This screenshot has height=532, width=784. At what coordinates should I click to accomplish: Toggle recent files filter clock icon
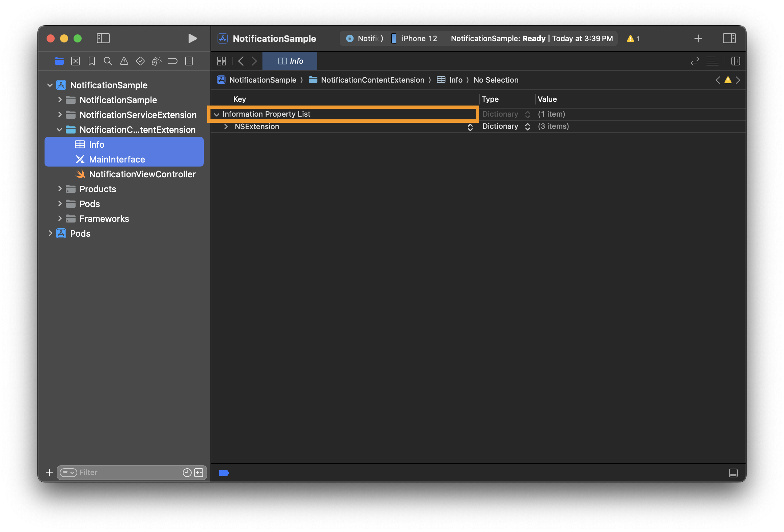(187, 473)
